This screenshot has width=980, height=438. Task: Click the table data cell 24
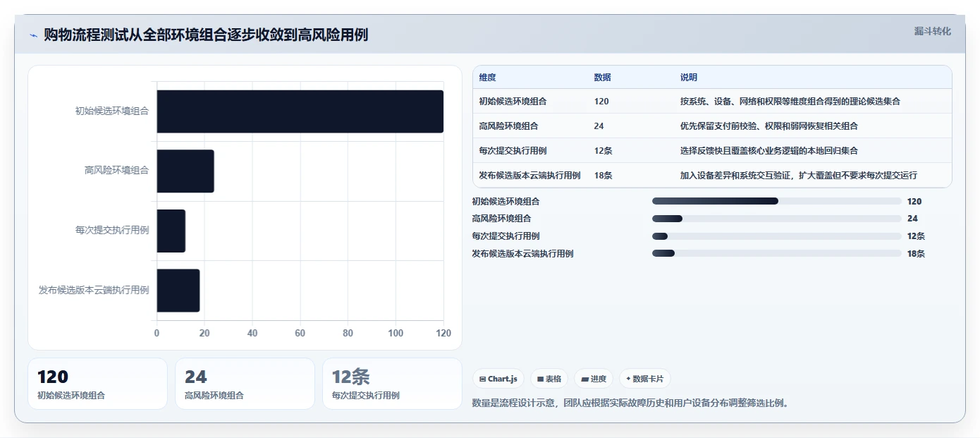pyautogui.click(x=599, y=126)
